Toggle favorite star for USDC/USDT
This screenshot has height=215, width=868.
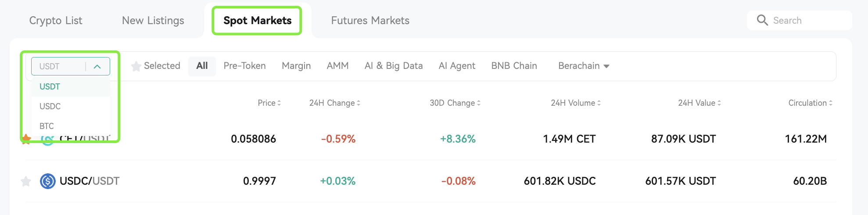[26, 181]
